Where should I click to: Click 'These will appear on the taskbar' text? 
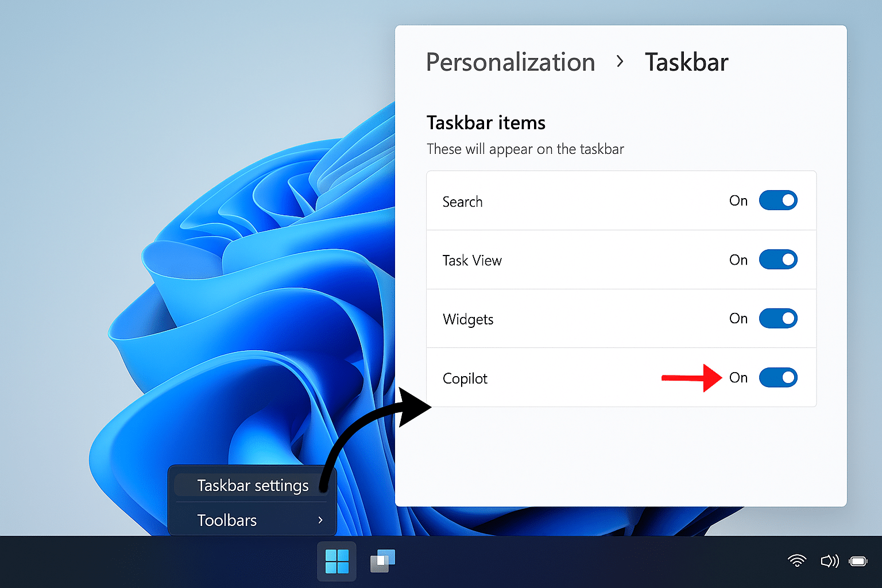pos(525,149)
